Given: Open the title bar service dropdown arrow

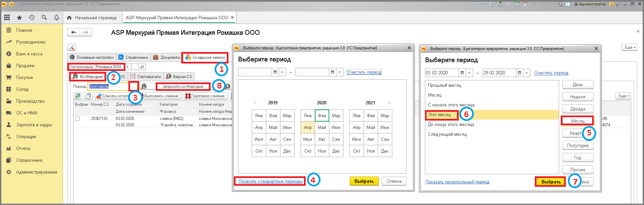Looking at the screenshot, I should click(617, 4).
